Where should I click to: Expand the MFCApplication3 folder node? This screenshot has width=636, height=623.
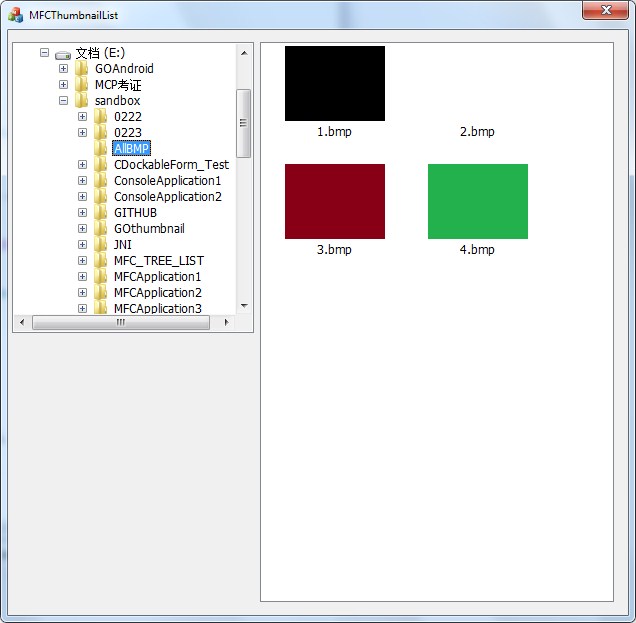point(82,308)
